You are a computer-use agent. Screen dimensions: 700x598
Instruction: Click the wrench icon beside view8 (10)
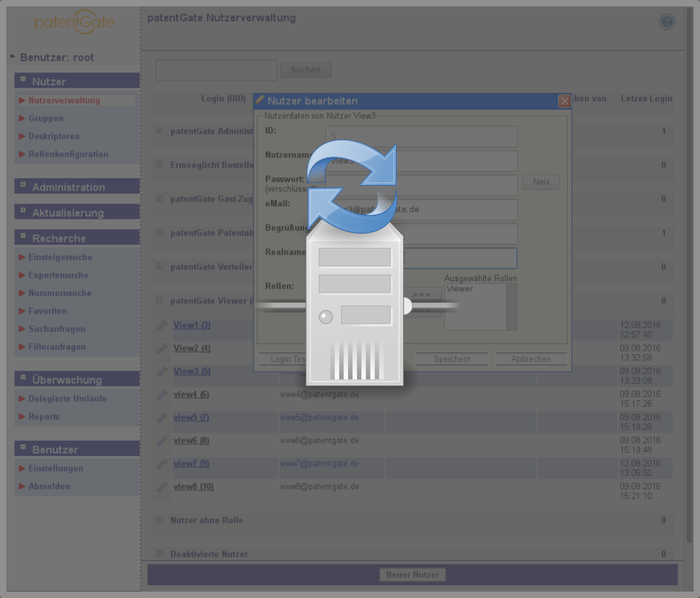(x=162, y=487)
